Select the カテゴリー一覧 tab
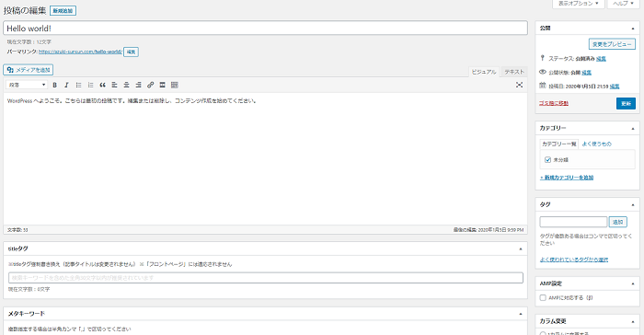 (559, 144)
